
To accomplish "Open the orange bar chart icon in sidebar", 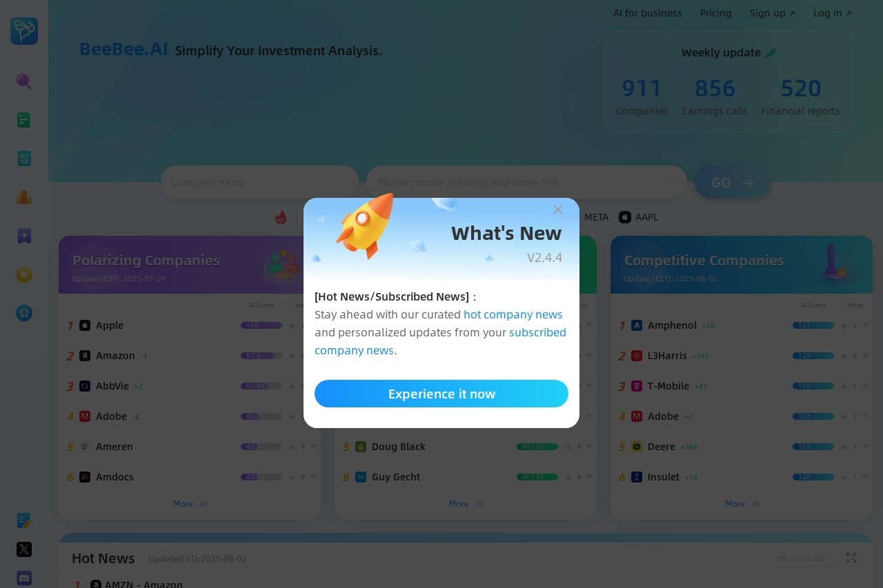I will pyautogui.click(x=24, y=197).
